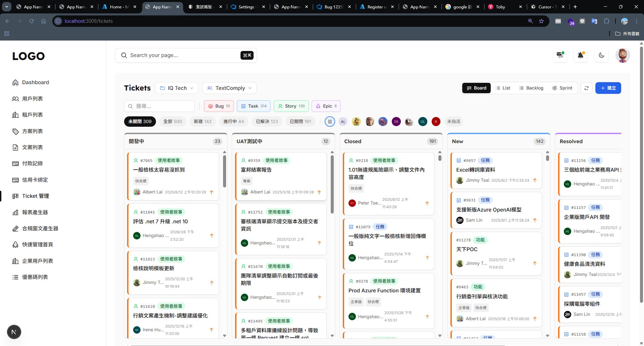Open 信用卡綁定 in the sidebar
Viewport: 644px width, 346px height.
tap(35, 180)
